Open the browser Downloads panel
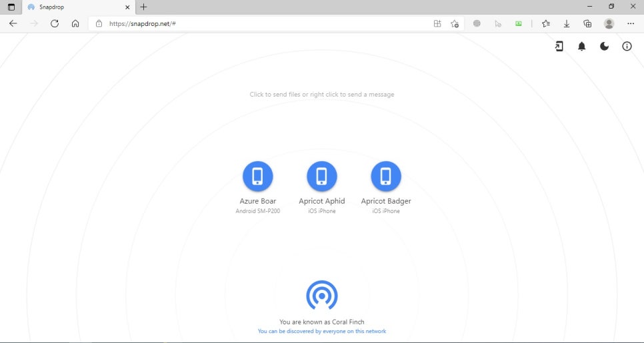This screenshot has height=343, width=644. pos(567,23)
